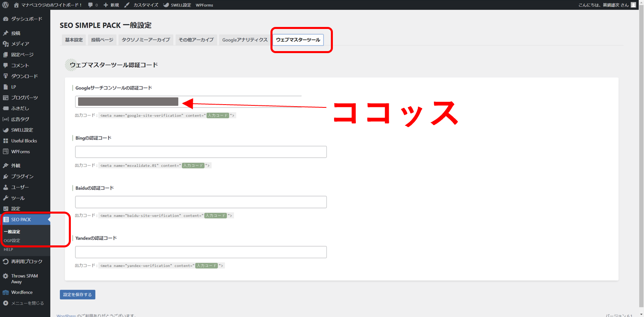Click the 設定 sliders icon

[6, 209]
